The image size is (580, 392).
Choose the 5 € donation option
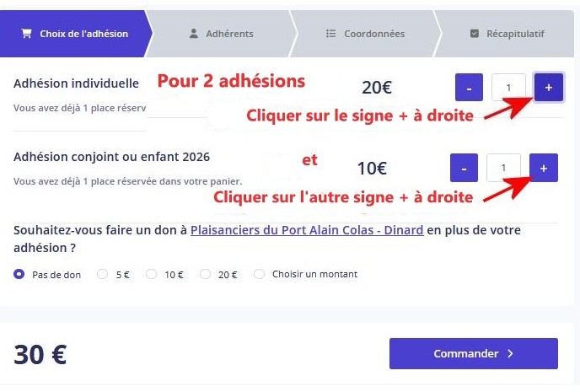pos(103,274)
